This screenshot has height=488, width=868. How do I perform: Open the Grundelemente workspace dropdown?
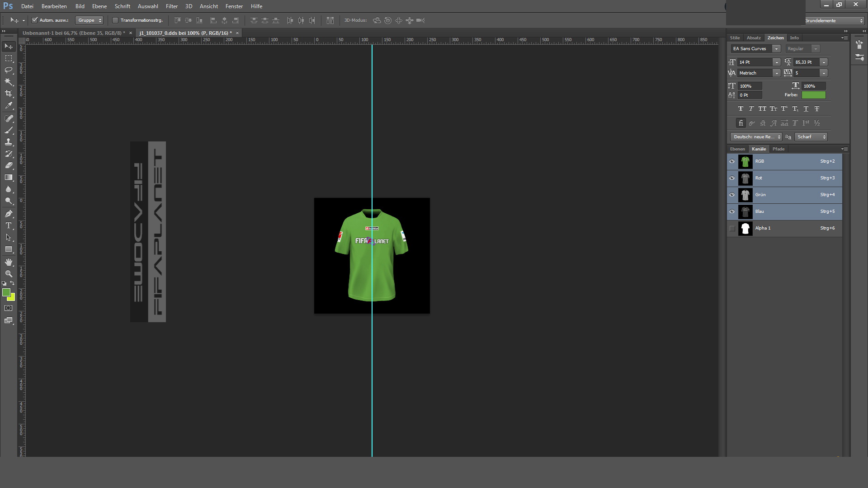(835, 21)
